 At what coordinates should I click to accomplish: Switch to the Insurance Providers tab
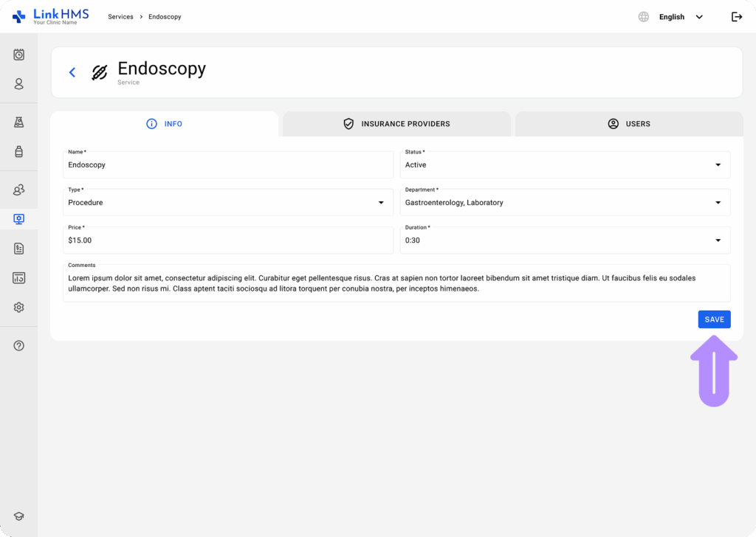point(396,124)
